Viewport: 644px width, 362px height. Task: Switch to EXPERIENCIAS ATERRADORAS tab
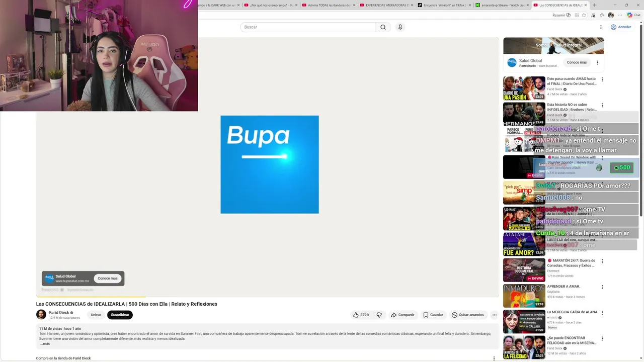coord(386,5)
